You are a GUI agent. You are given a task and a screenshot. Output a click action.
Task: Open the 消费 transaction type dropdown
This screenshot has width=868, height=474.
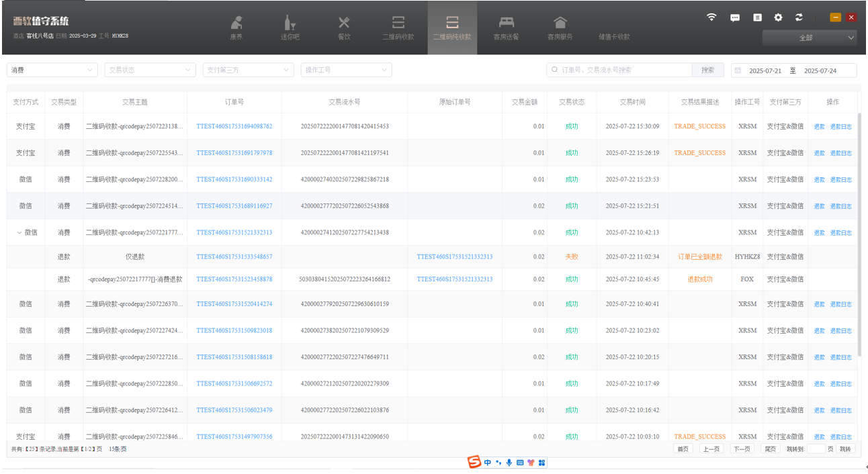click(x=52, y=70)
